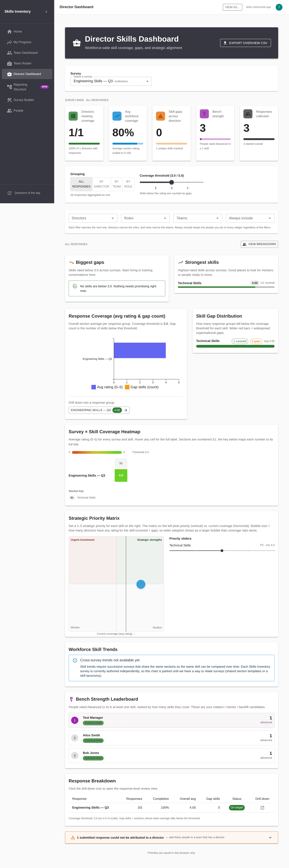Click the VIEW AS… button
This screenshot has width=289, height=868.
pyautogui.click(x=232, y=7)
